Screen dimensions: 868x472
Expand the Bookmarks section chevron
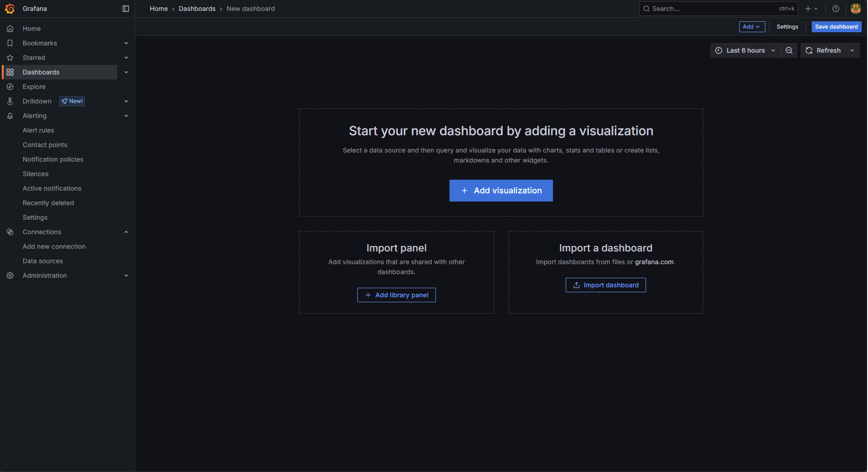point(126,43)
